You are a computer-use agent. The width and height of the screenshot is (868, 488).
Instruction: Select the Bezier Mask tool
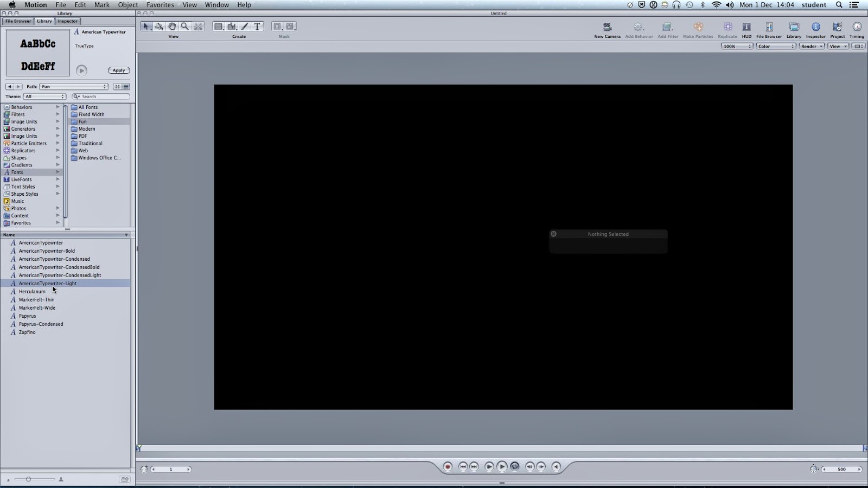(290, 26)
